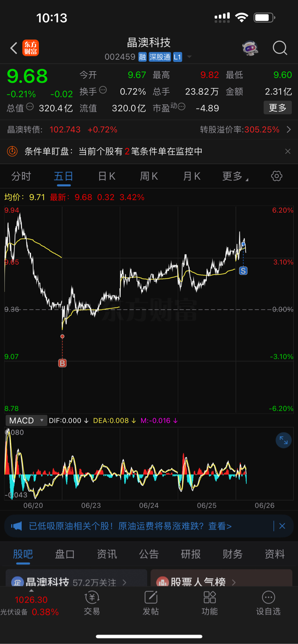Tap info icon next to 市盈动
This screenshot has width=298, height=644.
182,107
